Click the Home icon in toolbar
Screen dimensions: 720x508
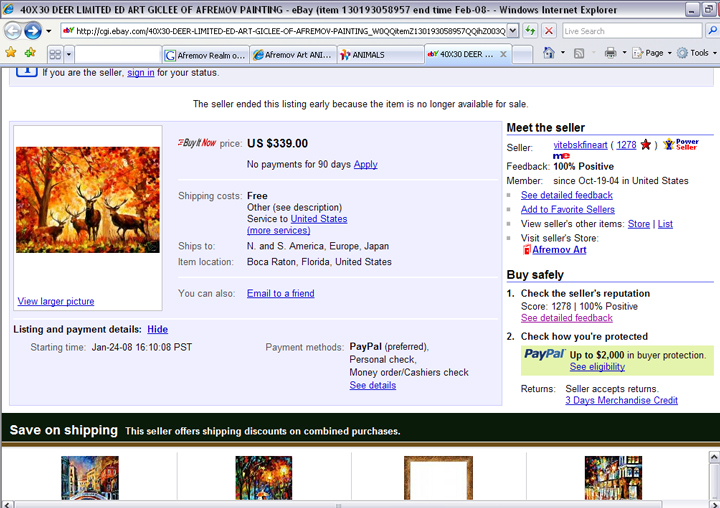click(549, 53)
